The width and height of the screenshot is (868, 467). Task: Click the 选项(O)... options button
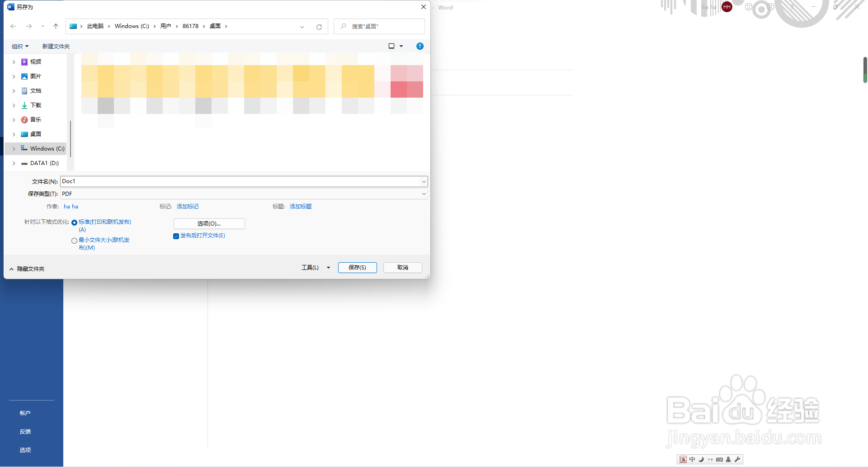(209, 224)
